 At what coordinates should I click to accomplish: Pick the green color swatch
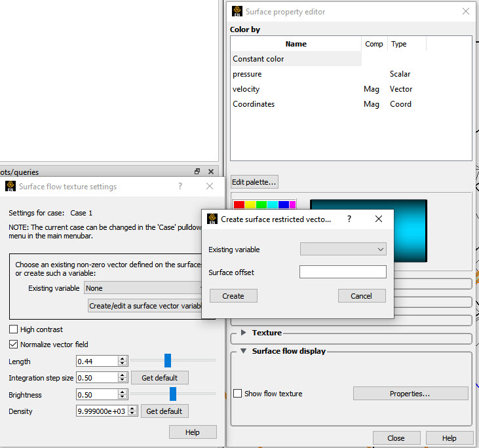pyautogui.click(x=261, y=204)
